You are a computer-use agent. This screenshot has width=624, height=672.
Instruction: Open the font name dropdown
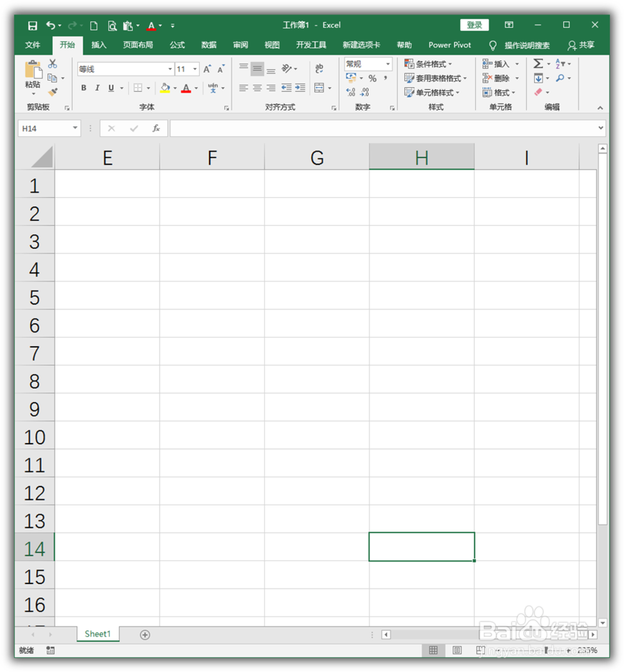pyautogui.click(x=170, y=69)
